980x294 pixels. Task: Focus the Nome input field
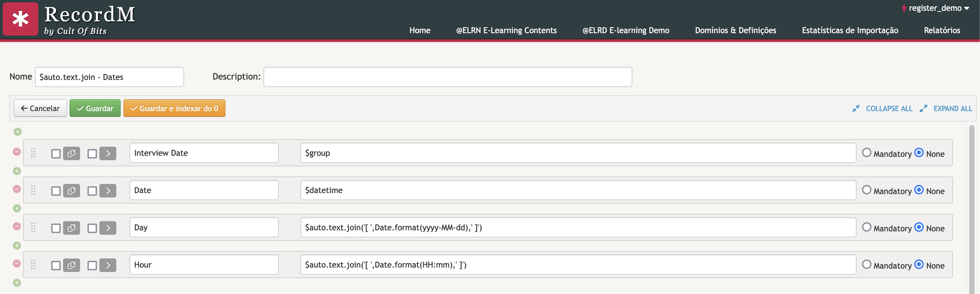[110, 77]
